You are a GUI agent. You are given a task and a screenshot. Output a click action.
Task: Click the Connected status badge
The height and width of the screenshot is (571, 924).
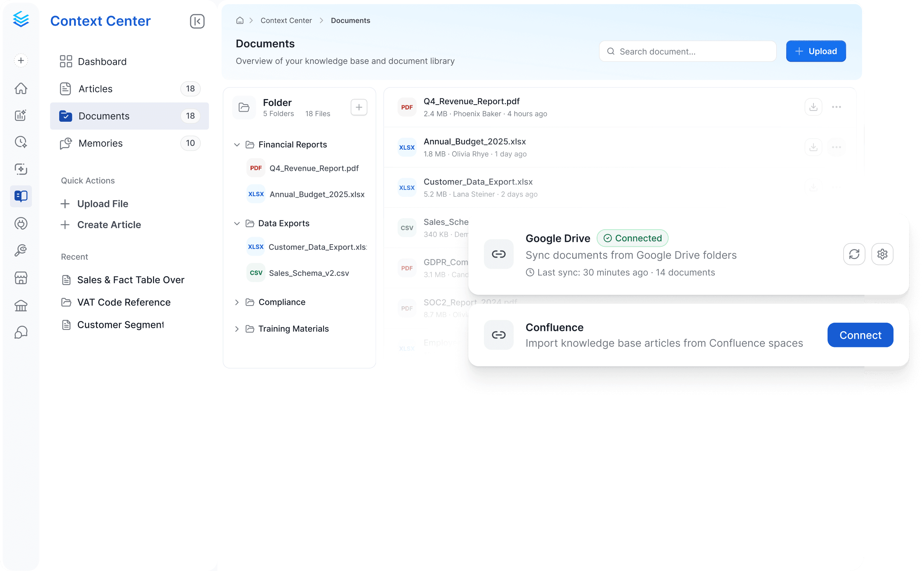point(632,238)
